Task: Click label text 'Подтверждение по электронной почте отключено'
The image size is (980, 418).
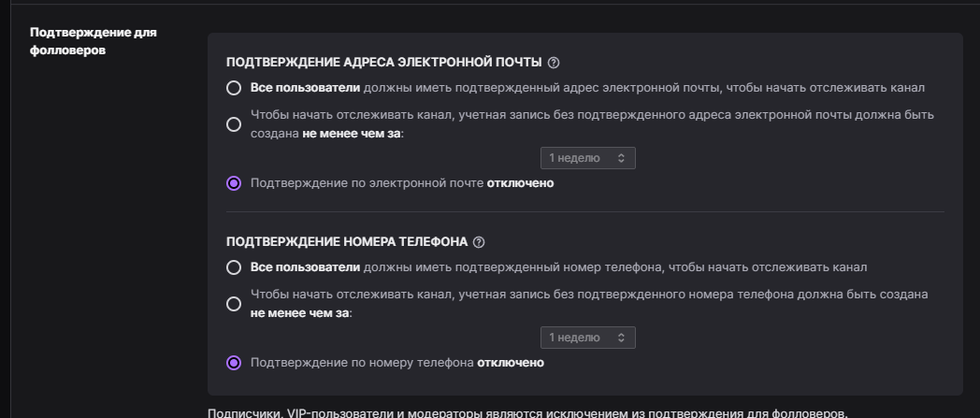Action: pyautogui.click(x=402, y=183)
